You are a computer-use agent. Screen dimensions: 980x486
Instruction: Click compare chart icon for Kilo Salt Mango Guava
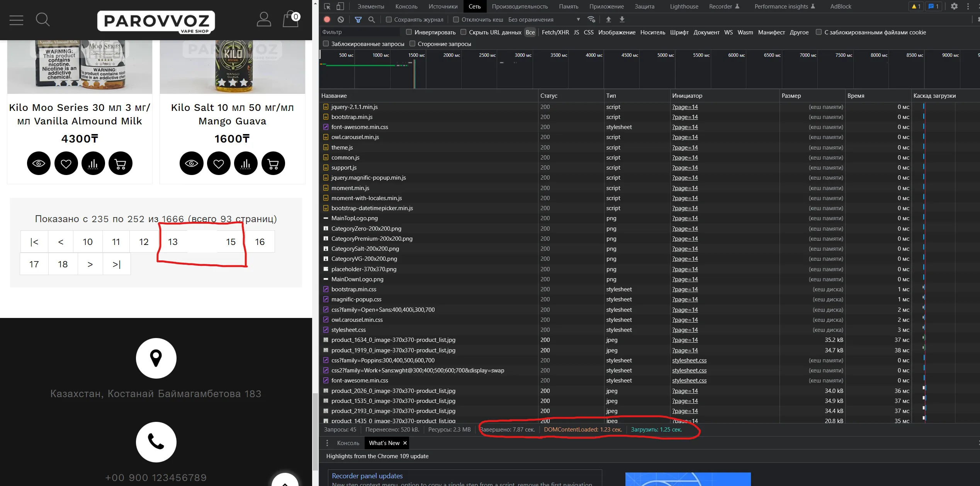click(x=246, y=163)
